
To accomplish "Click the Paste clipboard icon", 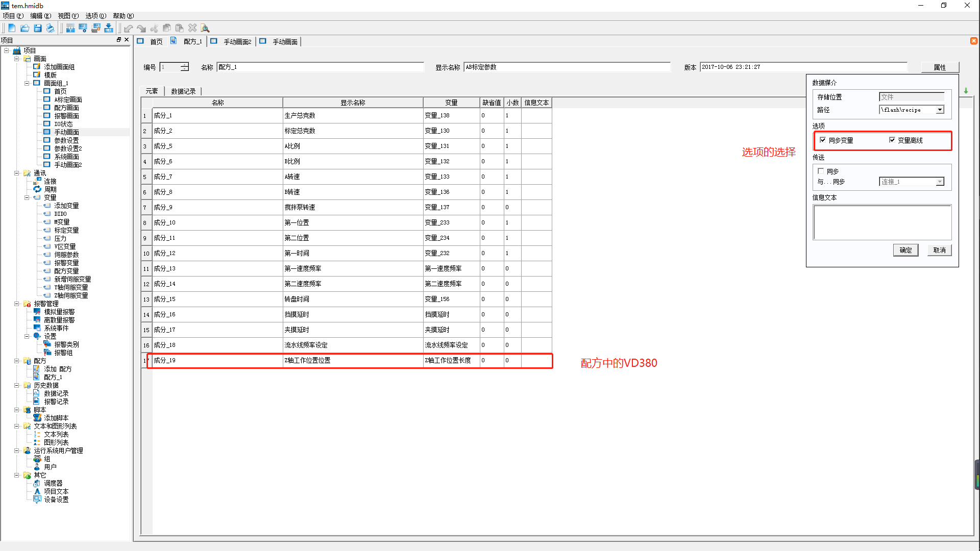I will (180, 28).
